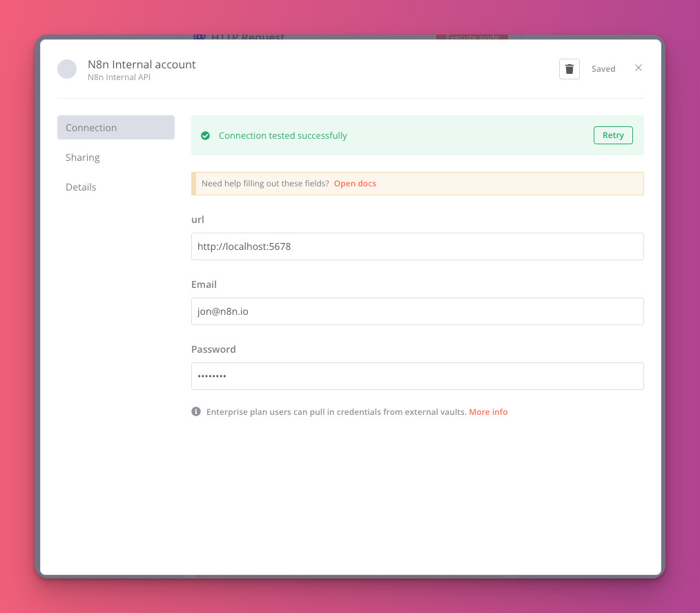Viewport: 700px width, 613px height.
Task: Focus the url input field
Action: 418,246
